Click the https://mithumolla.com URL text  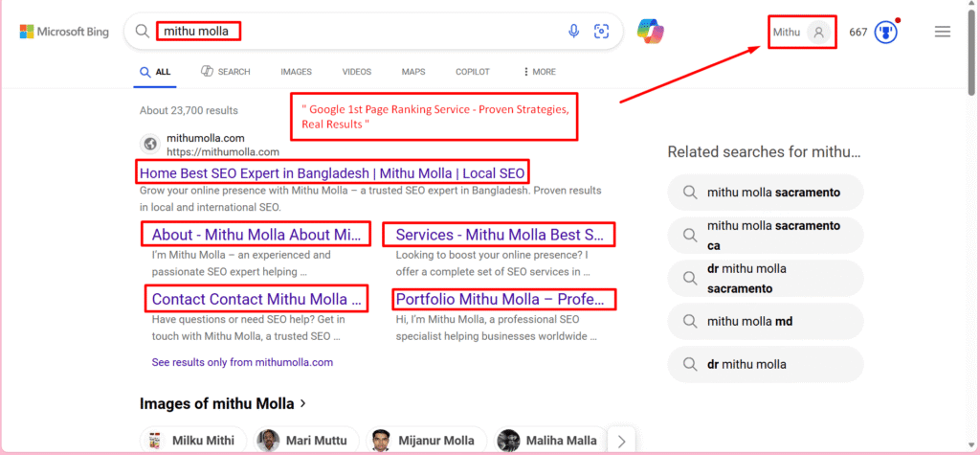222,151
